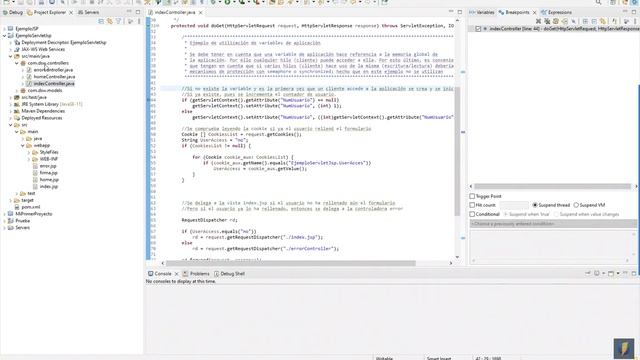640x360 pixels.
Task: Expand all in Breakpoints toolbar
Action: 585,21
